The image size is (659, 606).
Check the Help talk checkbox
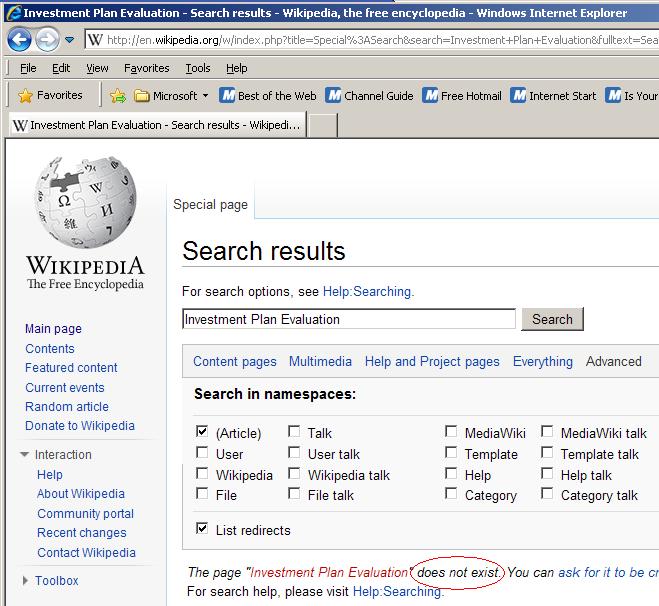[547, 473]
